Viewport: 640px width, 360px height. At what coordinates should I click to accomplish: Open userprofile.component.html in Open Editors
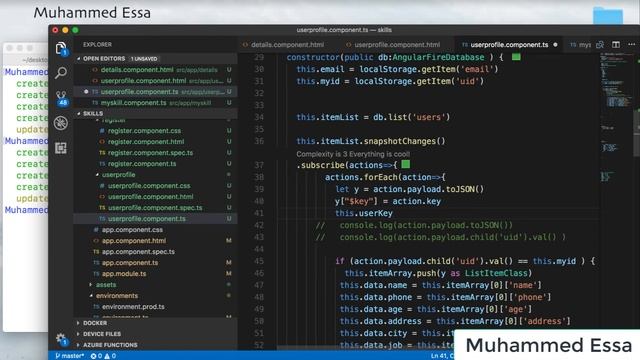[155, 81]
